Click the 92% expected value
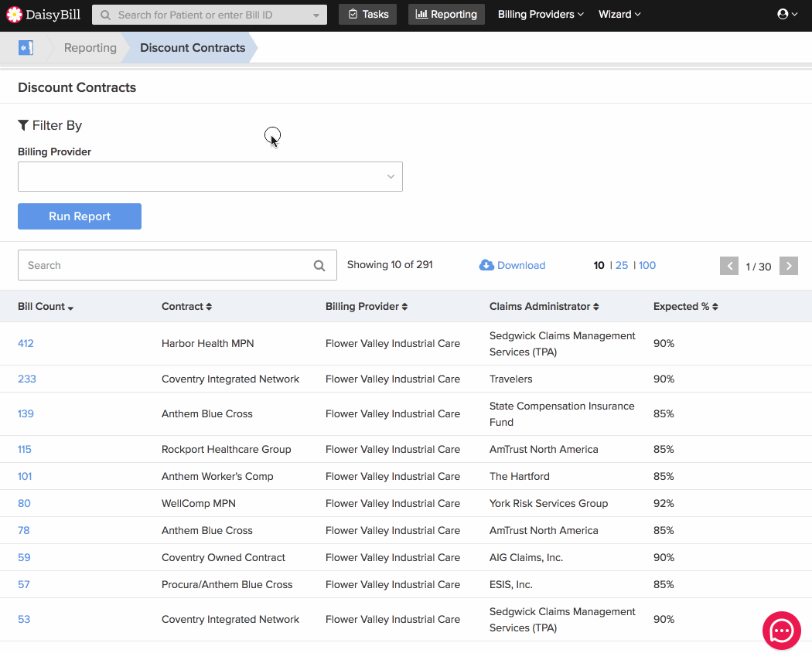This screenshot has width=812, height=653. tap(664, 503)
